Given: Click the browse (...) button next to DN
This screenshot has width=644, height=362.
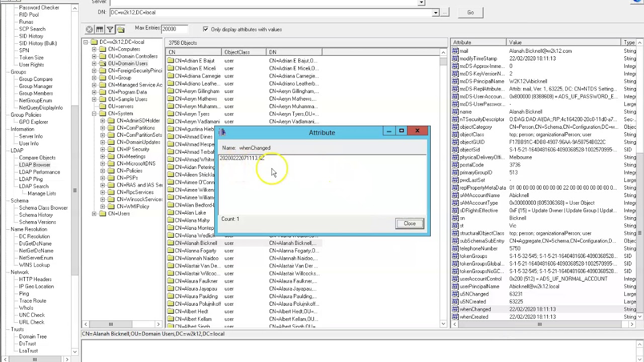Looking at the screenshot, I should pos(444,13).
